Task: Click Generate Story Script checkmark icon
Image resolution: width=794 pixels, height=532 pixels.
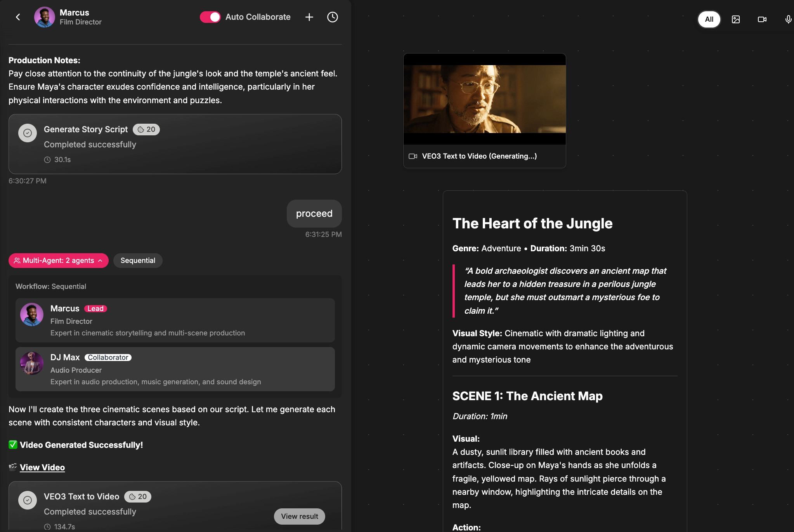Action: (x=28, y=133)
